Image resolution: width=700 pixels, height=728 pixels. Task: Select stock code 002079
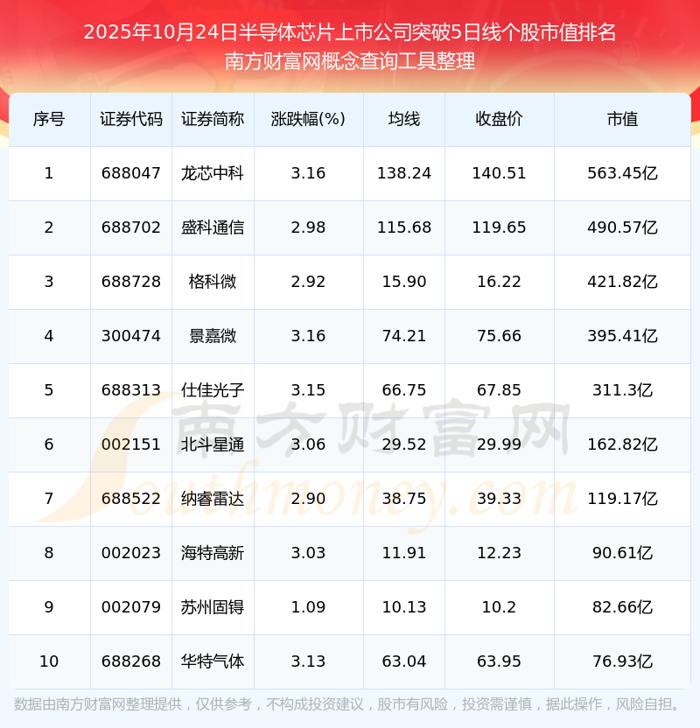131,607
